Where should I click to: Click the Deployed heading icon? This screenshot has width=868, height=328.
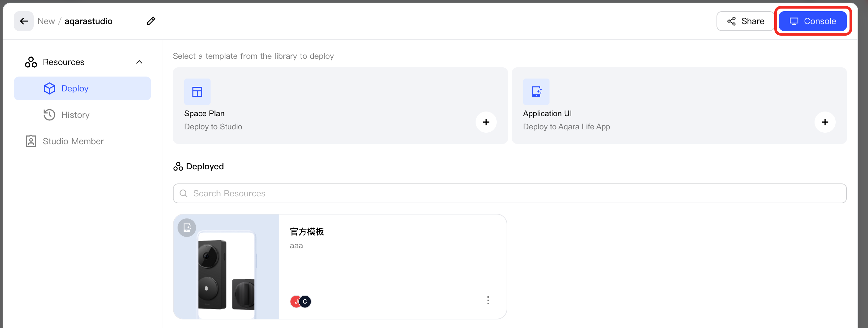(178, 166)
